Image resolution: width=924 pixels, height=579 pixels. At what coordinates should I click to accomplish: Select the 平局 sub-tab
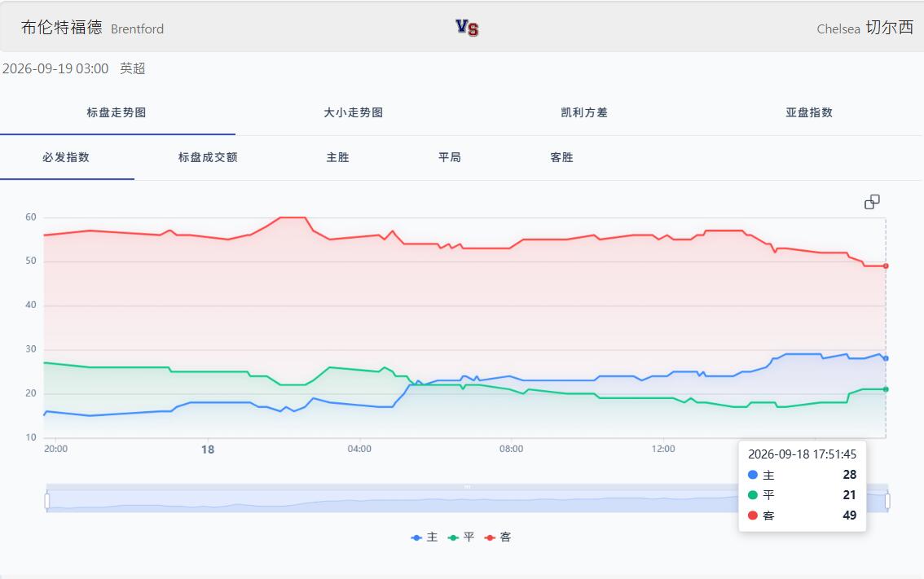450,157
